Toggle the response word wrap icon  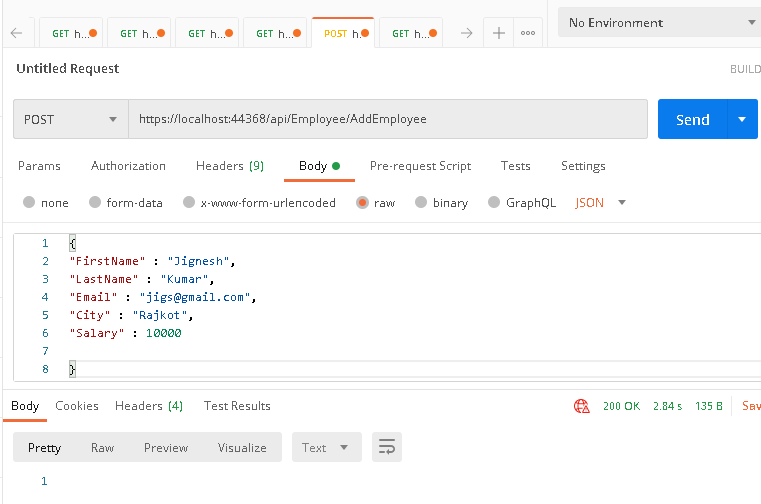coord(386,447)
